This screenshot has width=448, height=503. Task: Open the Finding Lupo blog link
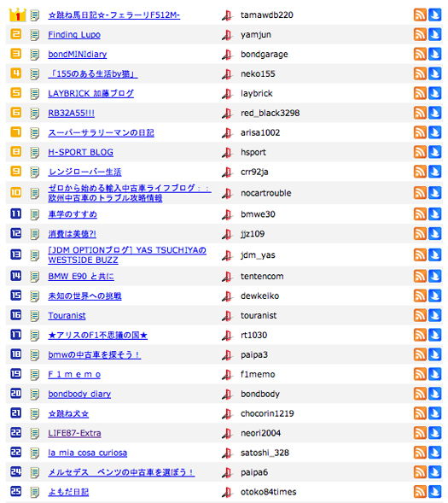(x=74, y=35)
